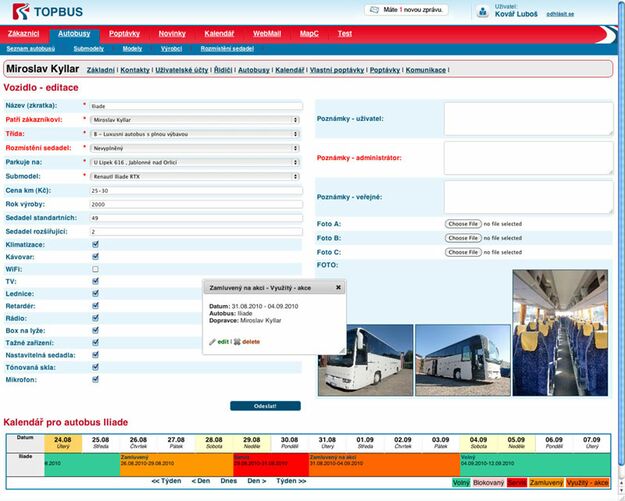Click the user avatar icon
Screen dimensions: 625x501
click(483, 12)
